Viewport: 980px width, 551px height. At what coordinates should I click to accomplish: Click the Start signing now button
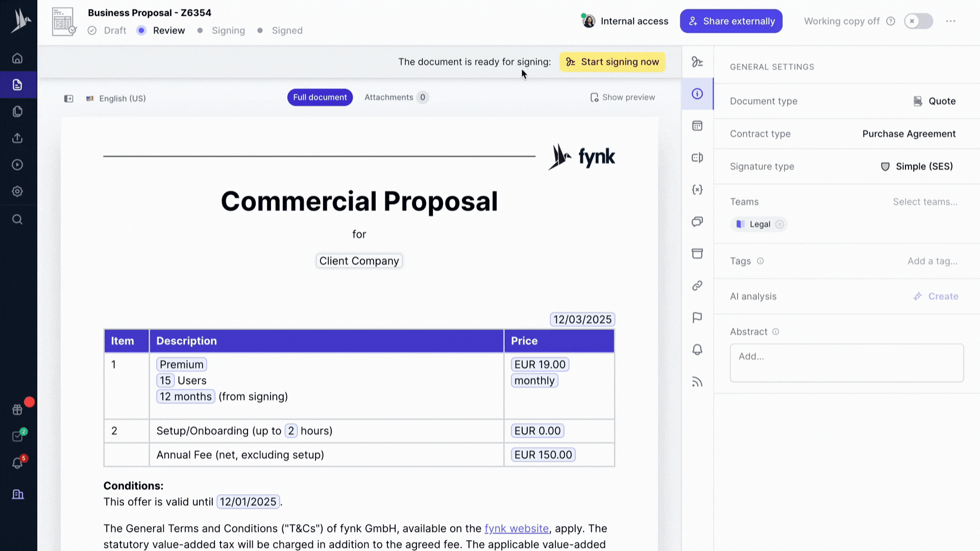[x=612, y=62]
